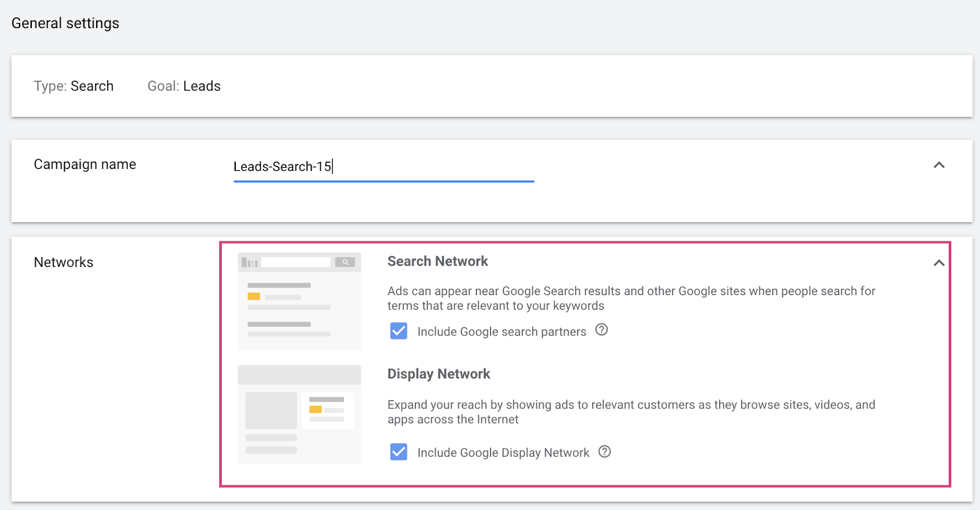Uncheck Include Google Display Network checkbox
This screenshot has height=510, width=980.
(399, 452)
